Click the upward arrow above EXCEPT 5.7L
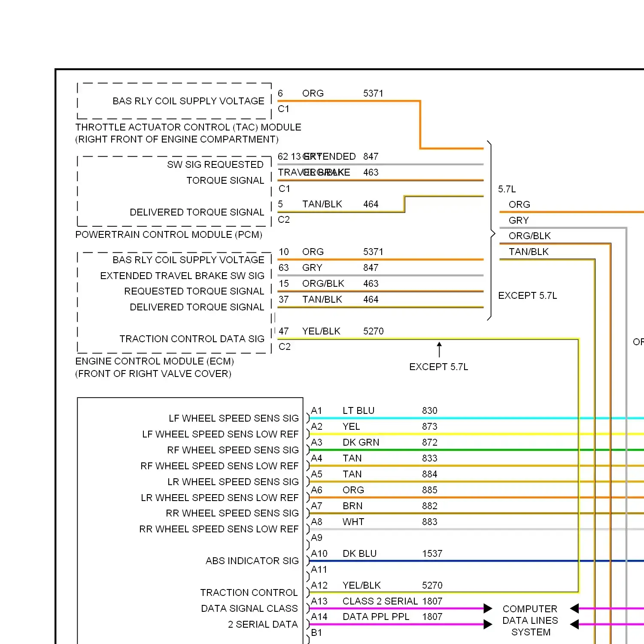This screenshot has height=644, width=644. point(439,349)
